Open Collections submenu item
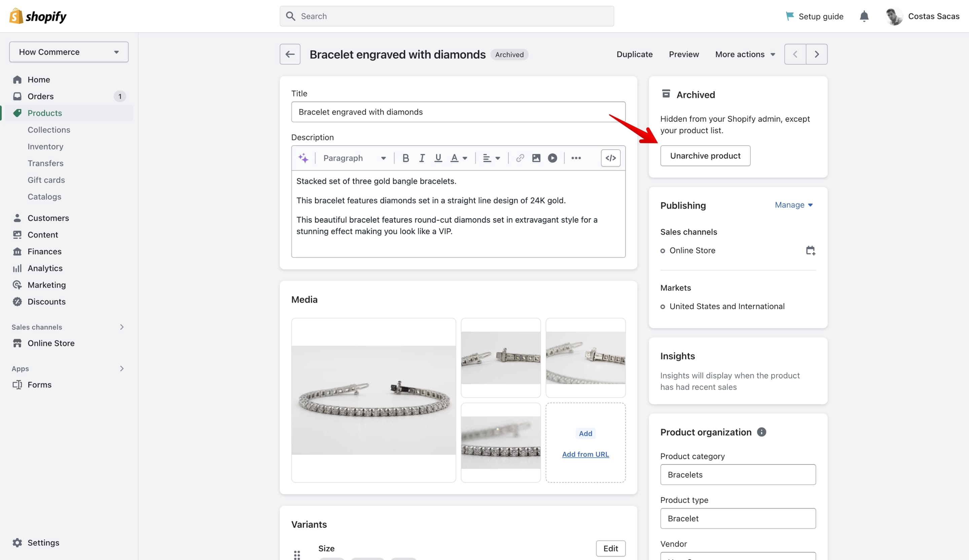Viewport: 969px width, 560px height. point(49,130)
